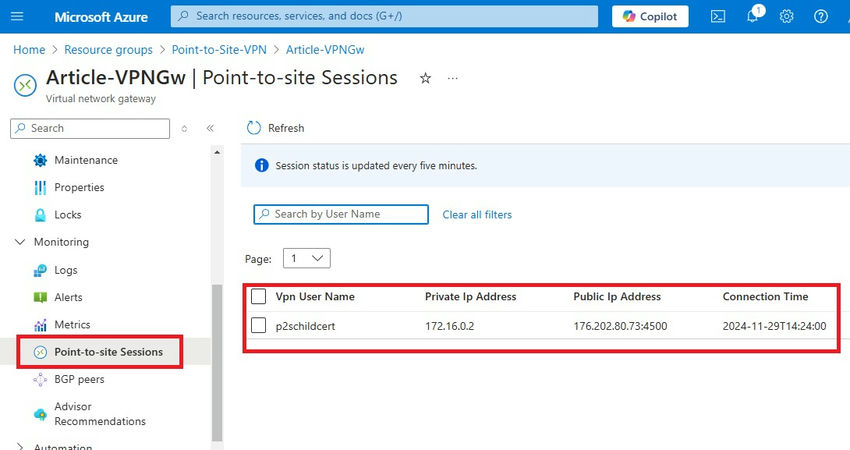
Task: Open Cloud Shell terminal icon
Action: point(718,16)
